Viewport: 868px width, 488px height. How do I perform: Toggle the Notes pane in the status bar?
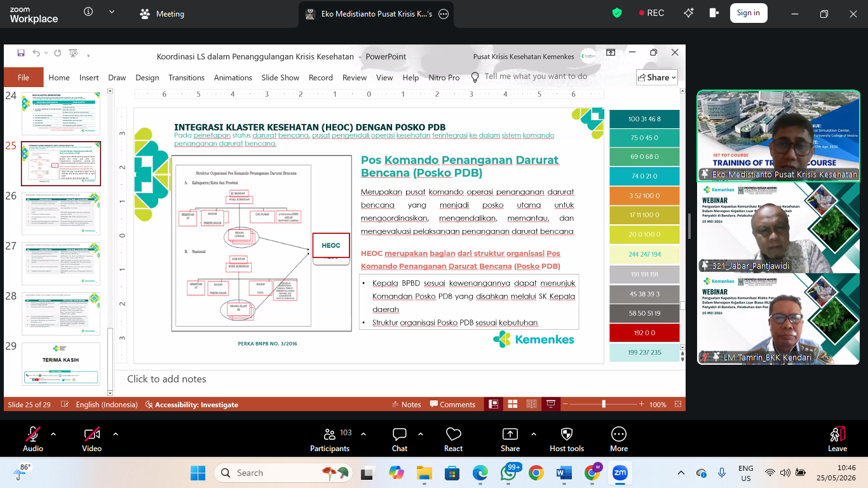click(x=407, y=404)
